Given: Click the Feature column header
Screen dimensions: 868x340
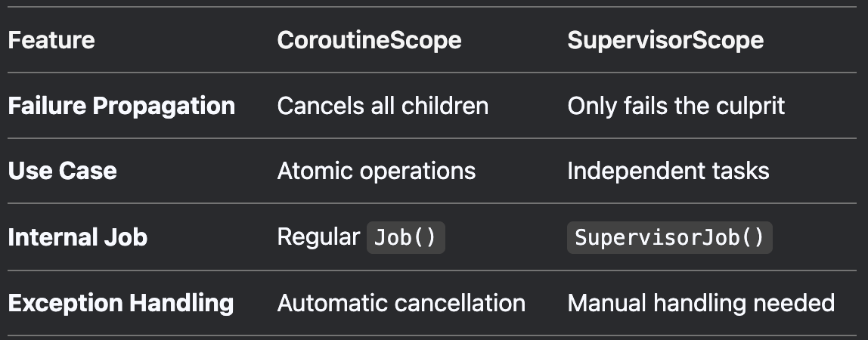Looking at the screenshot, I should [51, 40].
